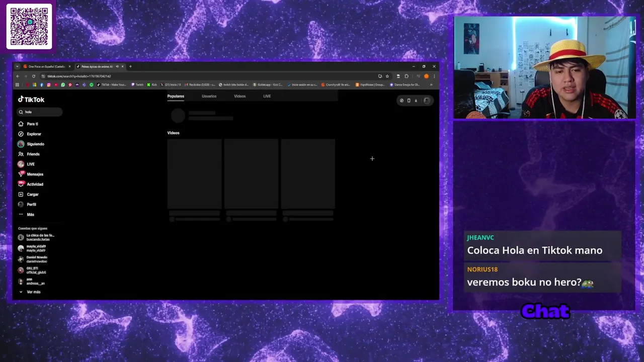The width and height of the screenshot is (644, 362).
Task: Open the Kick bookmark
Action: point(152,84)
